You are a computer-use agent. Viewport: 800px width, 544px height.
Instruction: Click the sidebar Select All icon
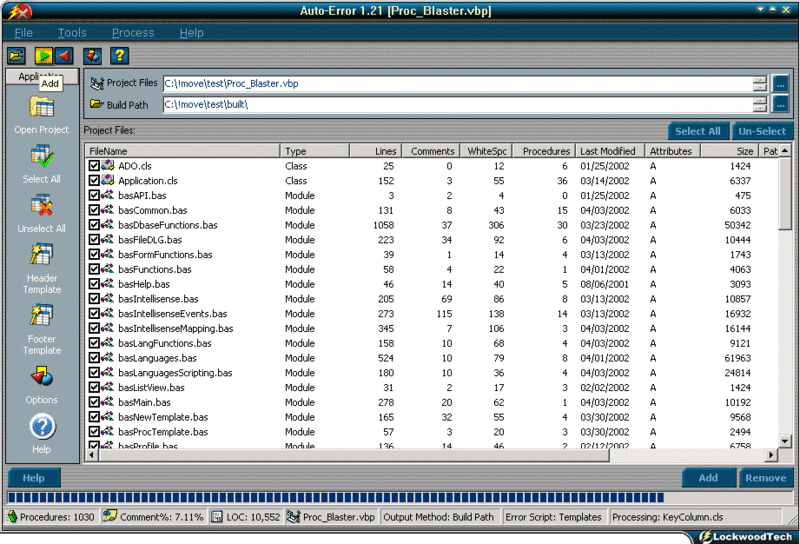click(x=42, y=156)
